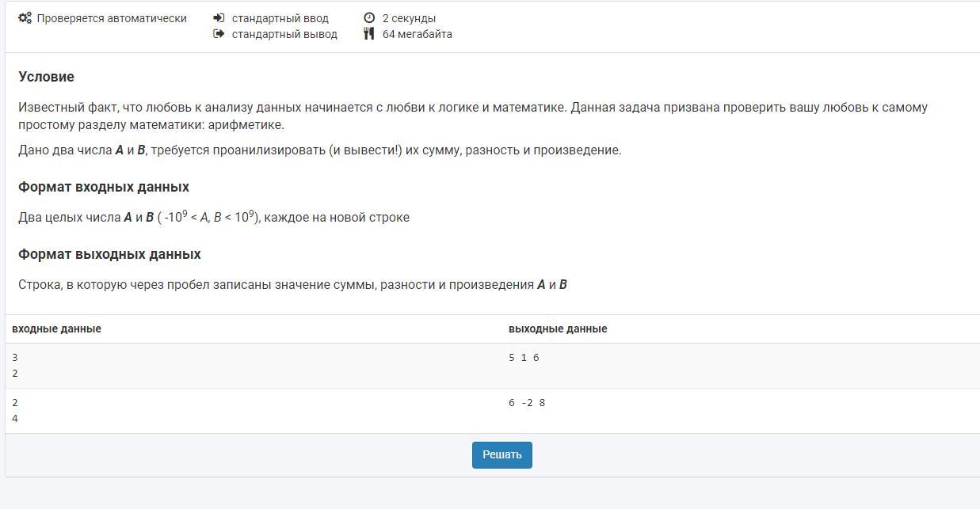Click the "Формат выходных данных" heading
The height and width of the screenshot is (509, 980).
[109, 254]
